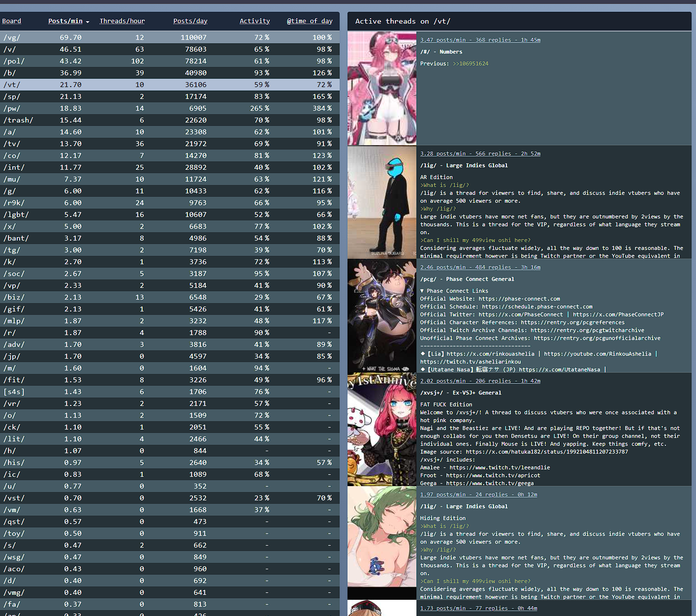Viewport: 696px width, 616px height.
Task: Select the /b/ board row
Action: coord(170,73)
